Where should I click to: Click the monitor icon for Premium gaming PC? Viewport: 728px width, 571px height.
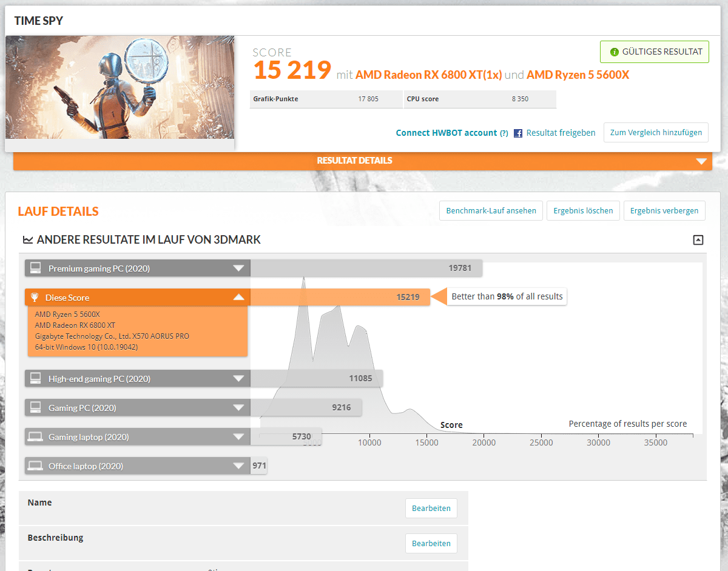(x=36, y=268)
